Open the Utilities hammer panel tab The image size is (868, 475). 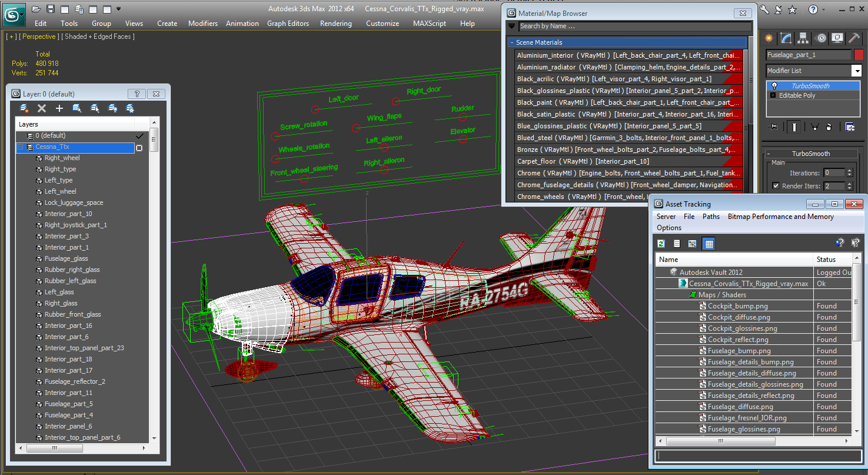pyautogui.click(x=854, y=38)
